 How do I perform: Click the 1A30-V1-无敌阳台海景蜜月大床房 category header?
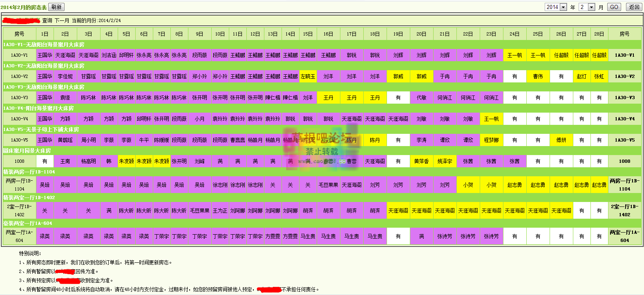44,44
